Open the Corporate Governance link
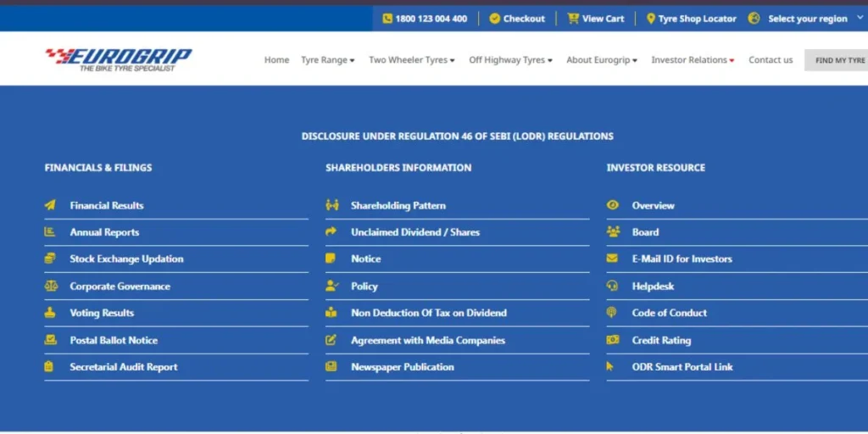Viewport: 868px width, 434px height. [x=120, y=287]
